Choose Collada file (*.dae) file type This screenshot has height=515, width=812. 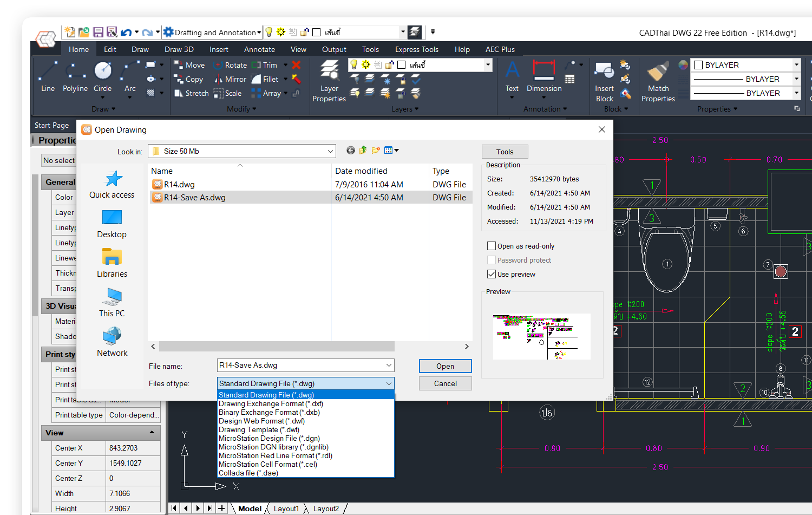tap(305, 473)
